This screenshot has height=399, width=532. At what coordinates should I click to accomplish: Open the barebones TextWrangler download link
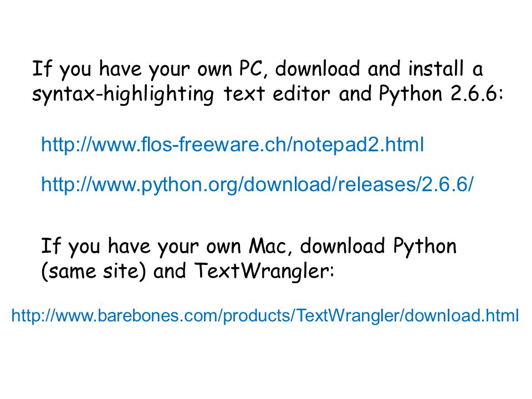265,315
